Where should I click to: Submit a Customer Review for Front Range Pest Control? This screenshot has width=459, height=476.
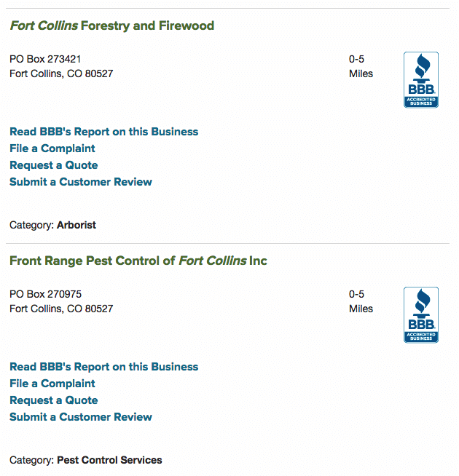click(81, 417)
